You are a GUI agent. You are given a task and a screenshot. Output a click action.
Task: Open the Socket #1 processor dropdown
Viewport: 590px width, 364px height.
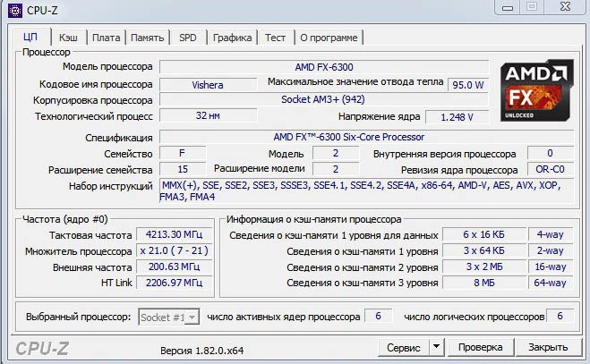(x=168, y=317)
